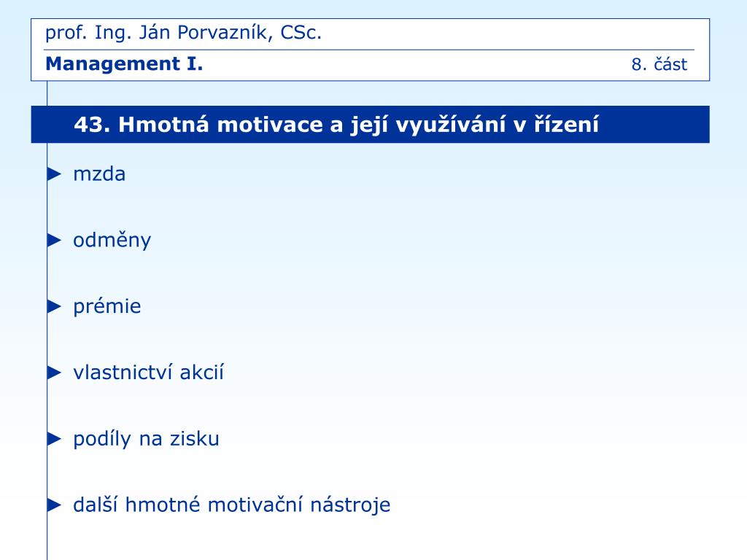Click the arrow bullet next to 'prémie'

coord(55,307)
